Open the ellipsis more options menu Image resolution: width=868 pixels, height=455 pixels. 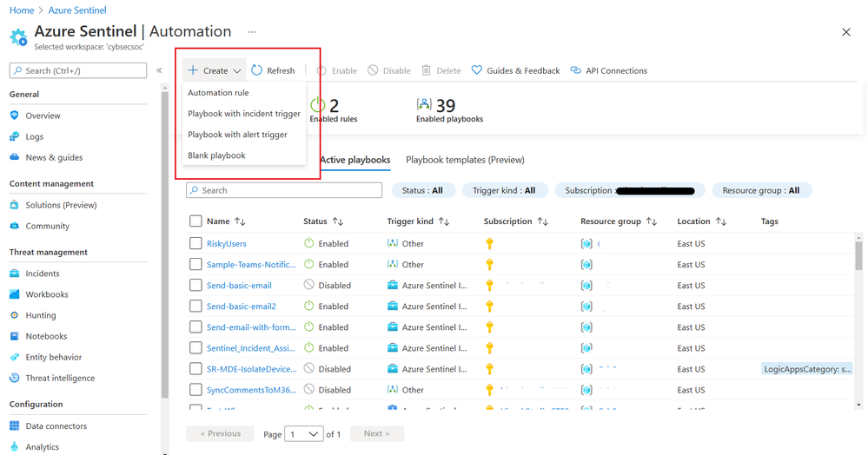pos(252,31)
